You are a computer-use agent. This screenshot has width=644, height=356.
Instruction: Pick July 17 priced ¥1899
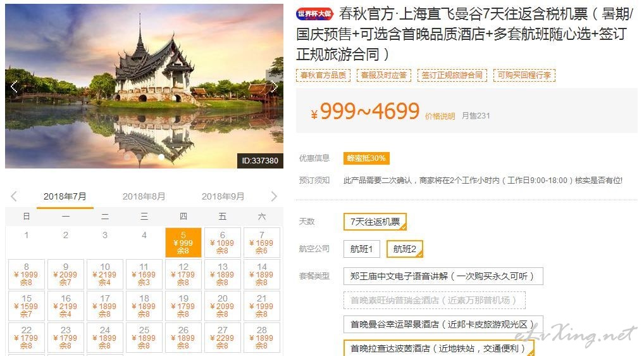[105, 306]
